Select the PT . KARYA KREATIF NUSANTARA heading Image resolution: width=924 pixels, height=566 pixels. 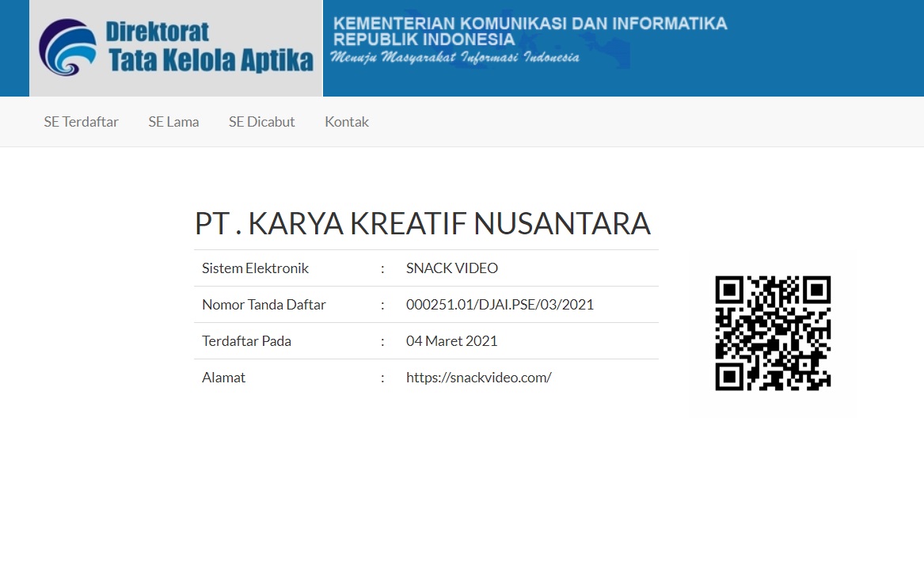coord(423,224)
